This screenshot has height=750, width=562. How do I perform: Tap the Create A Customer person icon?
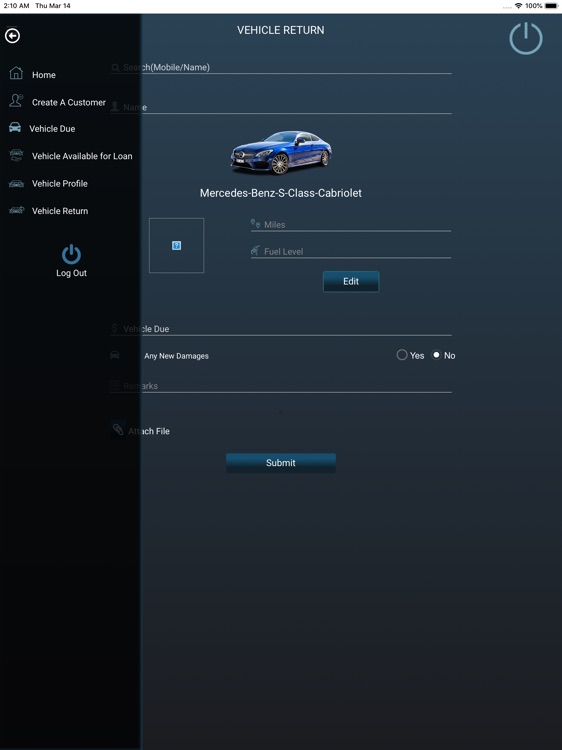[16, 100]
